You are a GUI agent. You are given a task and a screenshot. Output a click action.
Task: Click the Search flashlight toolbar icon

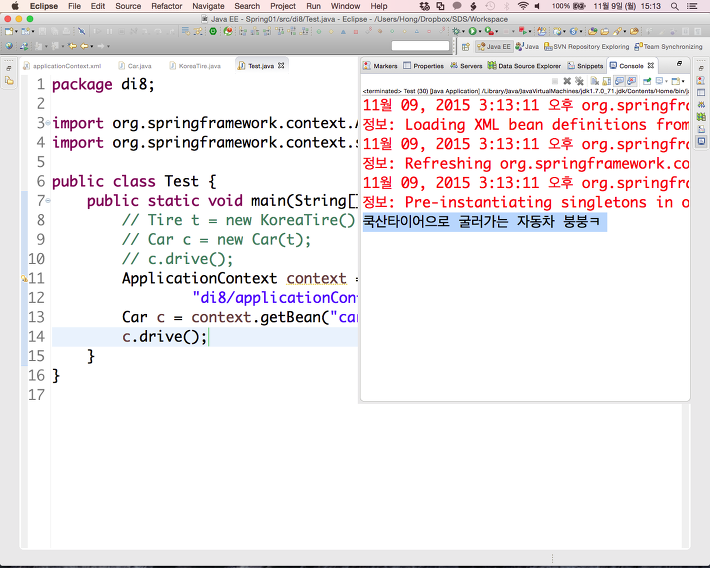point(617,31)
